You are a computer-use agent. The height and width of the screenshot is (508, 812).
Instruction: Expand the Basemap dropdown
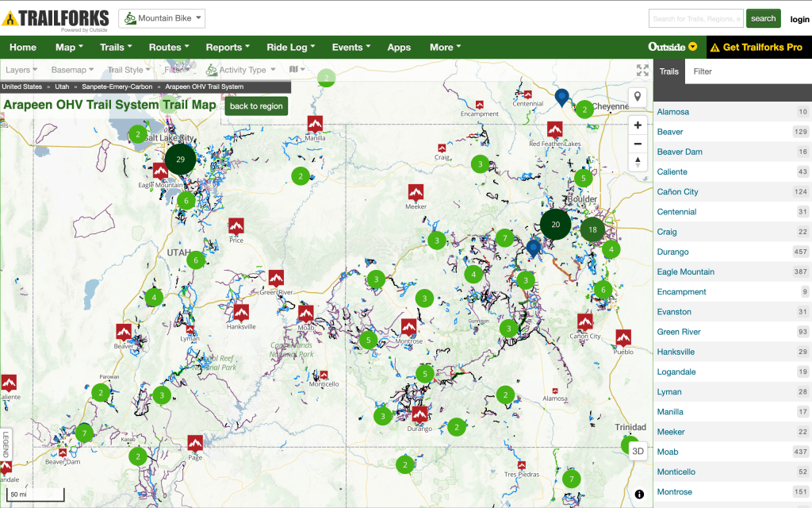coord(72,70)
